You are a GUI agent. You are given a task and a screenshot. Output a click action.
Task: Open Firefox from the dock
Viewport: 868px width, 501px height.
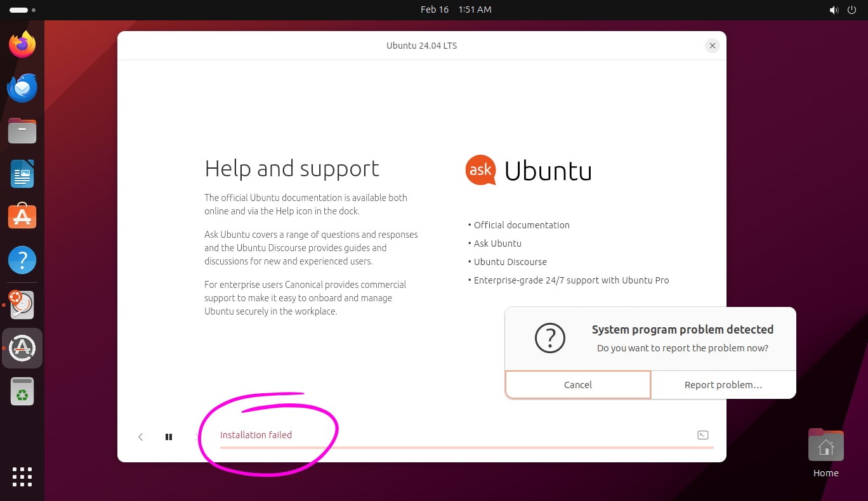[22, 44]
